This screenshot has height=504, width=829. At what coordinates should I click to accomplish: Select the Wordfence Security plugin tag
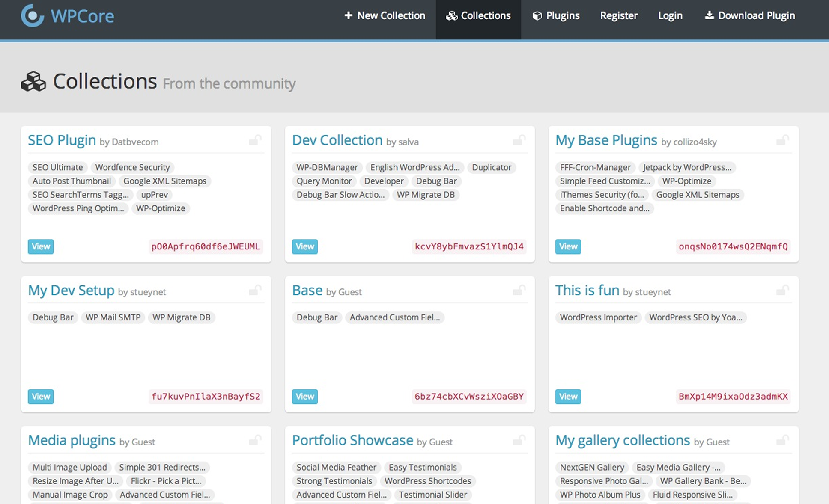(x=132, y=167)
